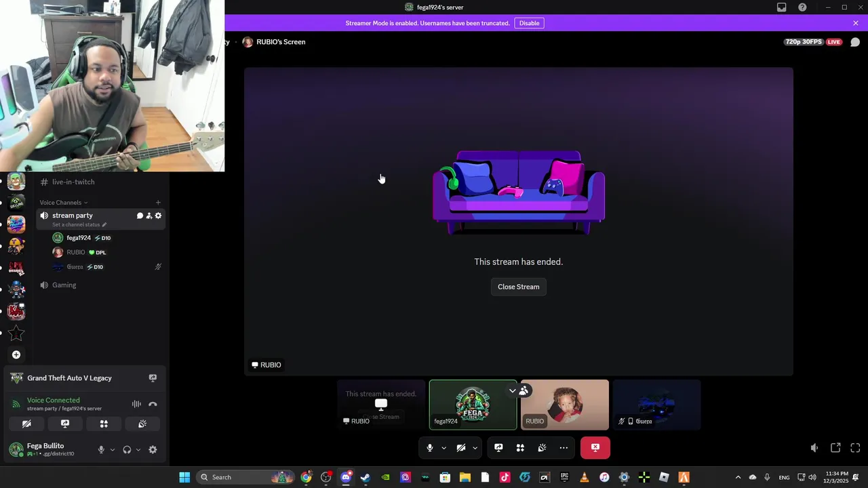This screenshot has height=488, width=868.
Task: Show hidden system tray icons chevron
Action: [x=738, y=477]
